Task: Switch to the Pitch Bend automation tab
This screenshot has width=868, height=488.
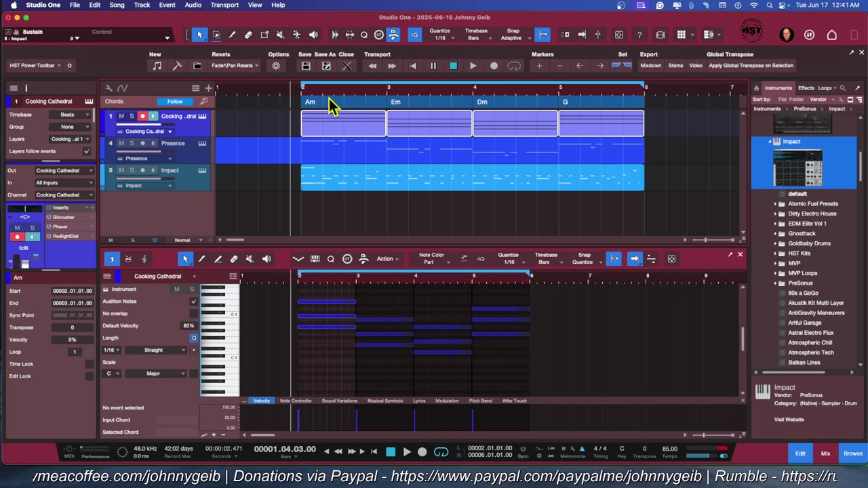Action: (x=480, y=401)
